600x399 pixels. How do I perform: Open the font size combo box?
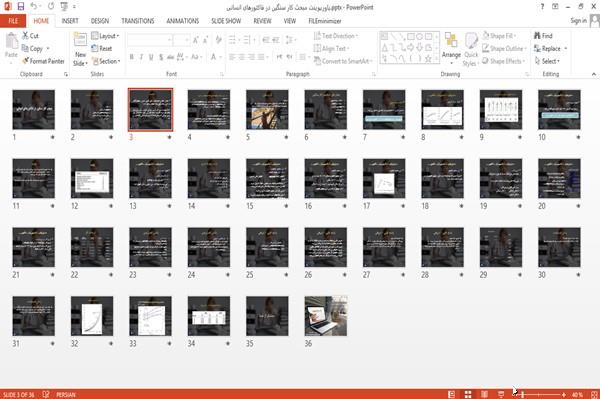(181, 40)
